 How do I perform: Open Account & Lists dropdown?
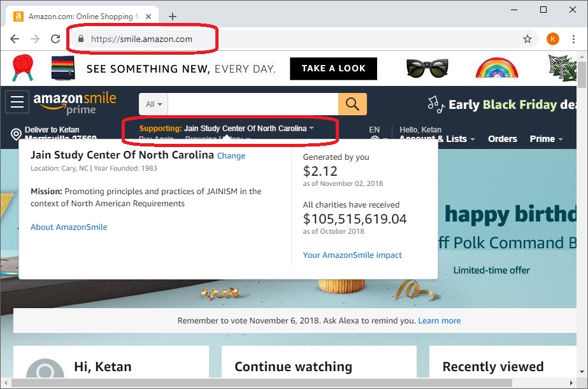[x=437, y=139]
